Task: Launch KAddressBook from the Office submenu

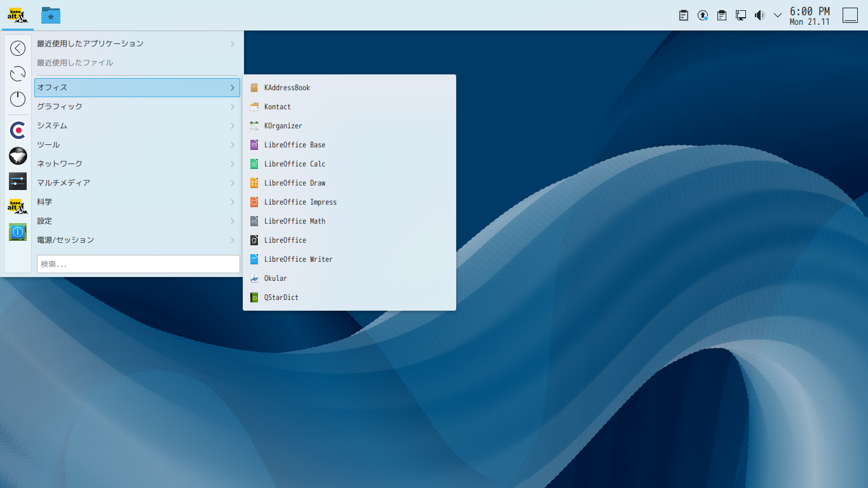Action: pyautogui.click(x=349, y=88)
